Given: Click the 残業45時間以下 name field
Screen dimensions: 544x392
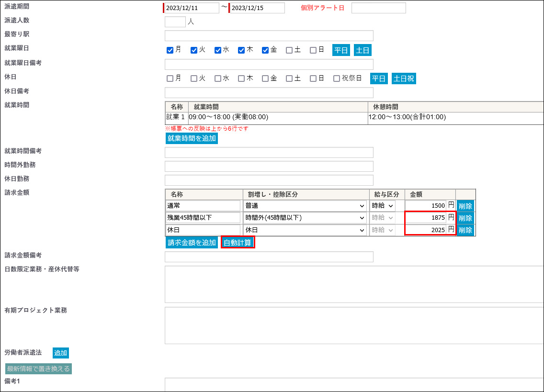Looking at the screenshot, I should coord(203,218).
